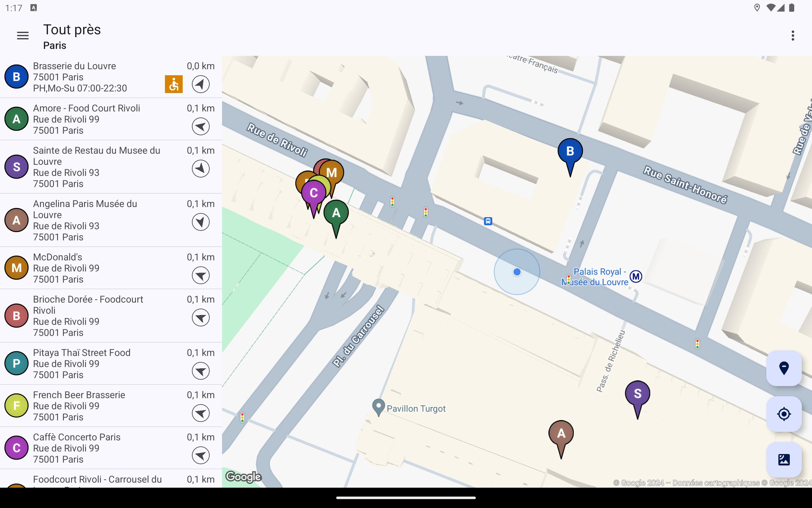
Task: Click the blue B map pin
Action: 570,151
